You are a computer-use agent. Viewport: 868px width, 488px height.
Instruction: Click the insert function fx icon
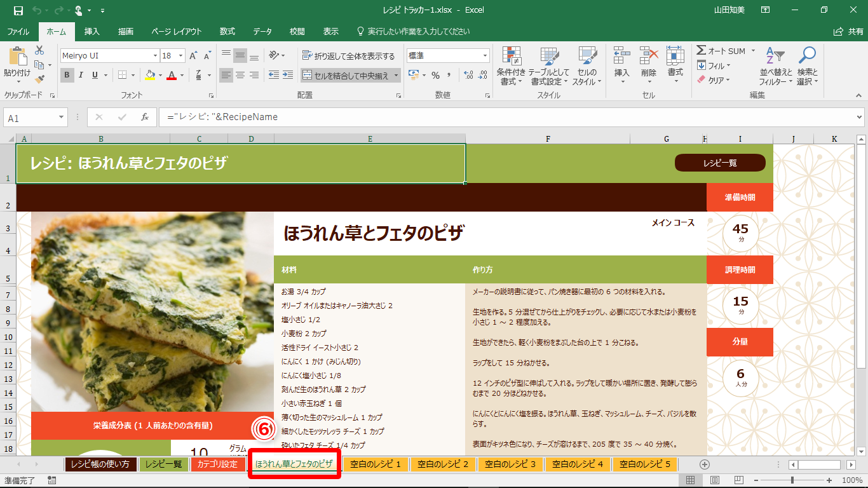pos(145,117)
